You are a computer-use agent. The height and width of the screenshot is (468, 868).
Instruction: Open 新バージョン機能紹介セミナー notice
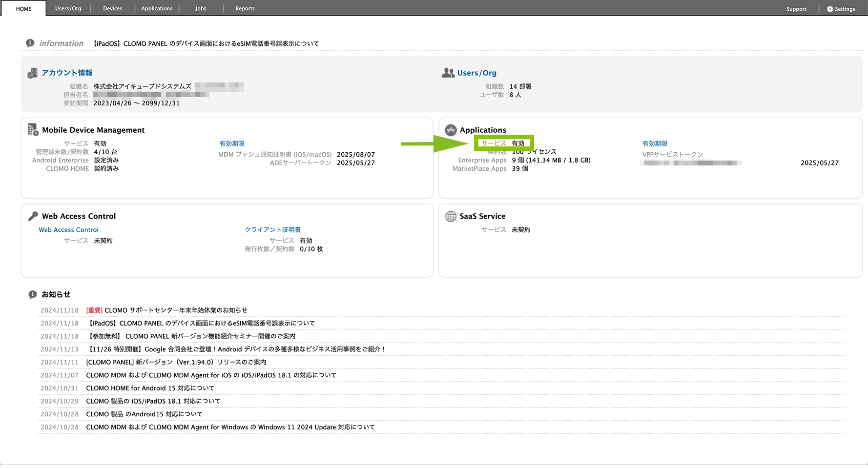point(191,336)
